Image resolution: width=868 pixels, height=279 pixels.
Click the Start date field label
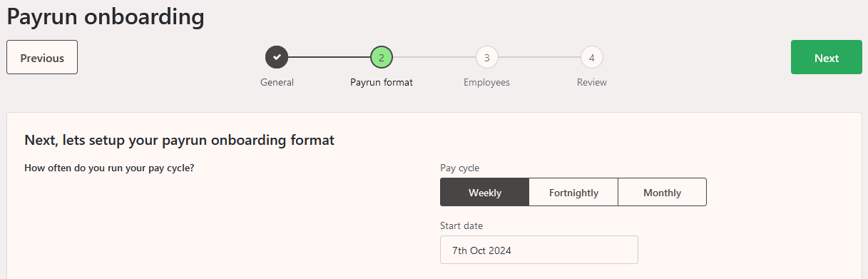pos(461,225)
